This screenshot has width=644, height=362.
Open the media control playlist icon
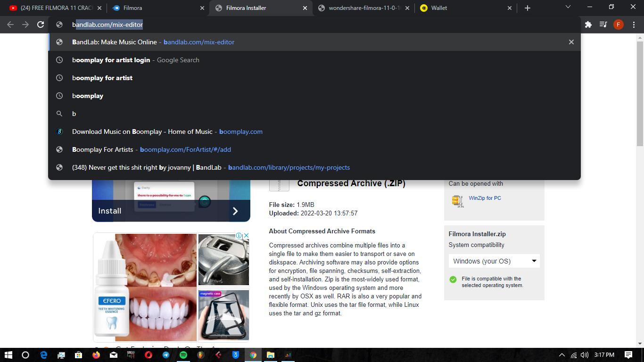(603, 25)
